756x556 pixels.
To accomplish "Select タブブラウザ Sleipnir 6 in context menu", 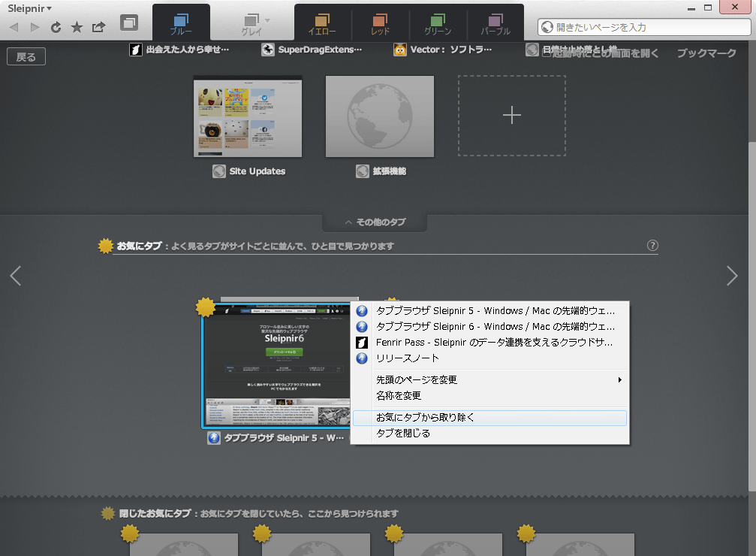I will coord(489,327).
